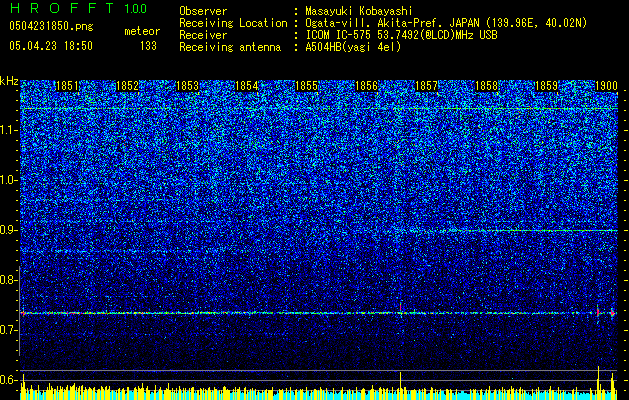The image size is (629, 400).
Task: Click the 1851 time marker
Action: click(67, 86)
